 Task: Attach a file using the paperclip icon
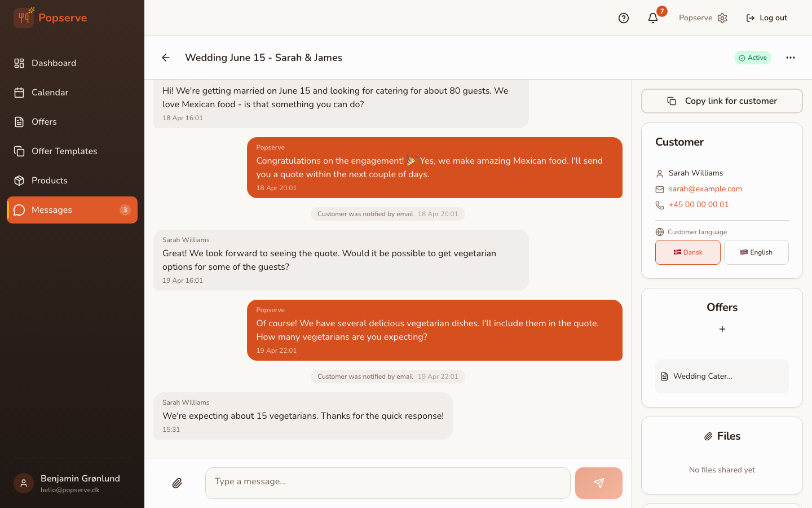coord(178,483)
